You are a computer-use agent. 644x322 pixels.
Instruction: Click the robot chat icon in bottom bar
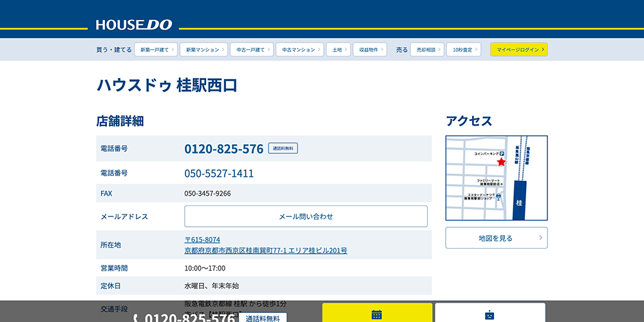[x=489, y=316]
